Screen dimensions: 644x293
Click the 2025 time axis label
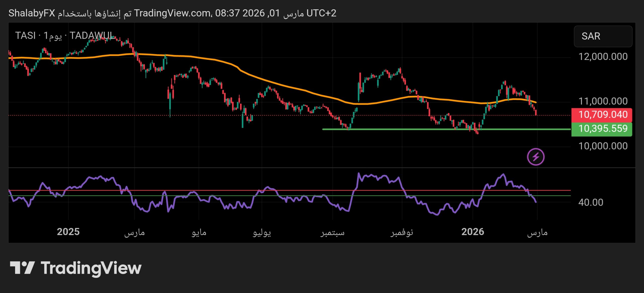(68, 232)
